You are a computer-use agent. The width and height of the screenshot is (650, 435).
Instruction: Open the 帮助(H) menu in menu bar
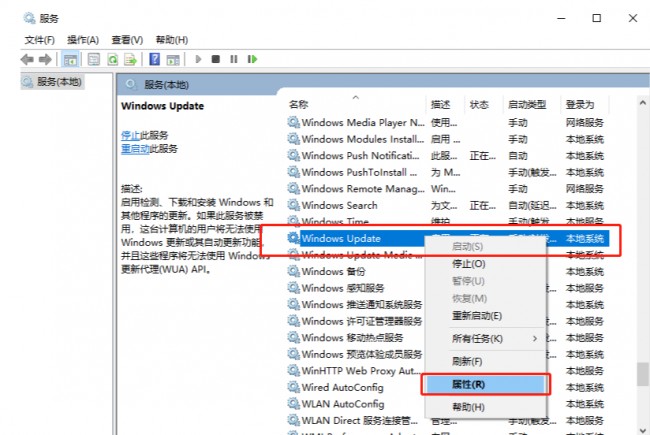click(x=172, y=40)
